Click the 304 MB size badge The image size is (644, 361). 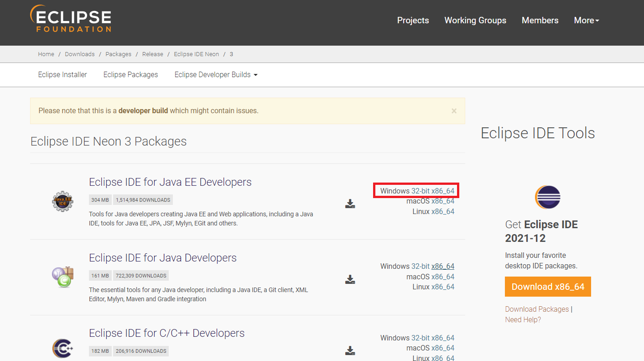click(x=100, y=200)
